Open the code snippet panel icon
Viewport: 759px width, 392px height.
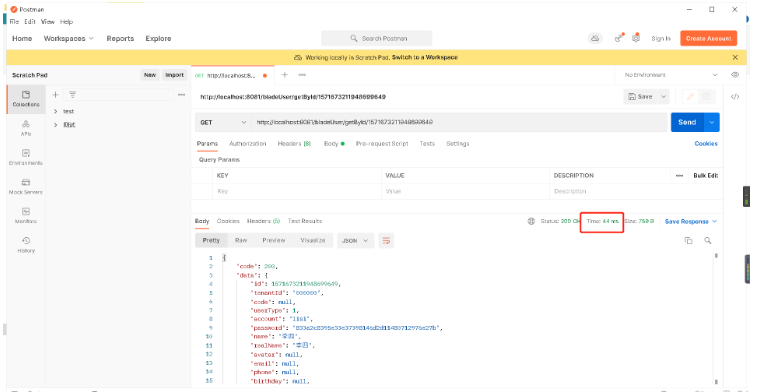pyautogui.click(x=735, y=96)
